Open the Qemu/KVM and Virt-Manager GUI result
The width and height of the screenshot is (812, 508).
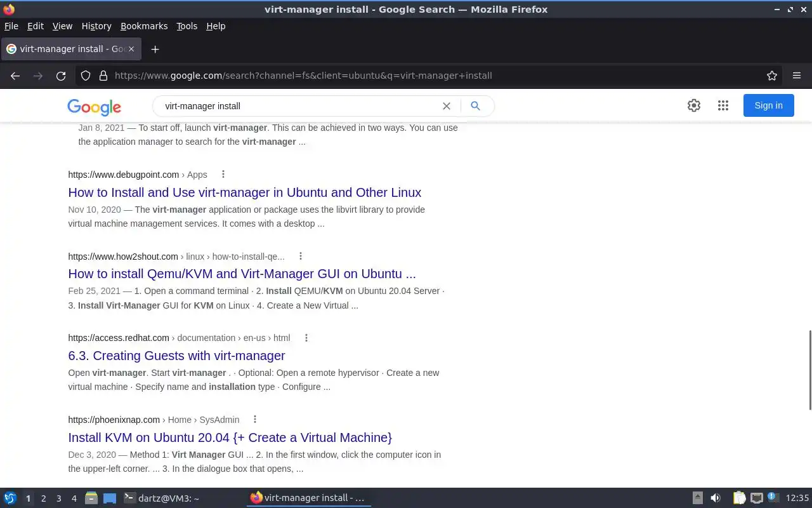coord(242,274)
